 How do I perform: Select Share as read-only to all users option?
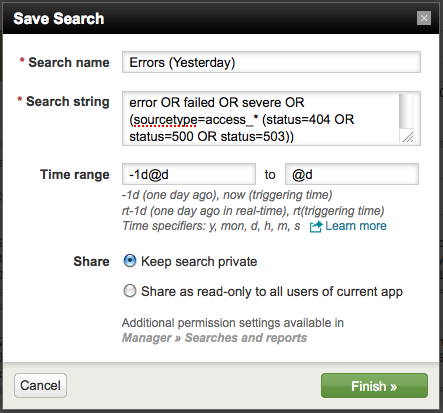point(130,291)
